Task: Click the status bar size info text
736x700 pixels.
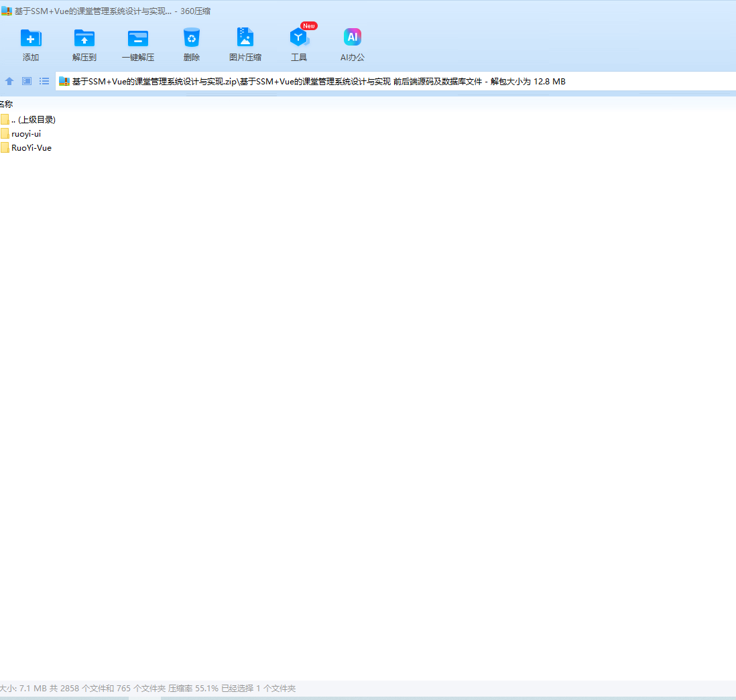Action: [x=148, y=688]
